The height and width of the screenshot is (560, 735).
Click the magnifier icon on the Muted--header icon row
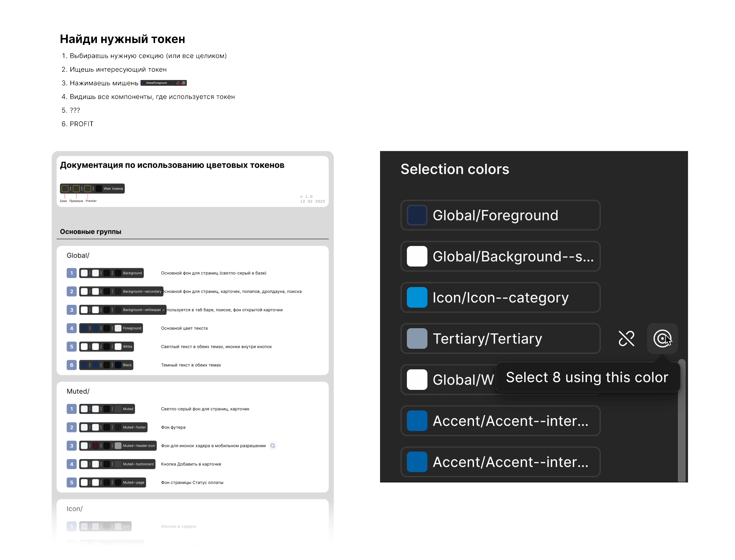273,446
